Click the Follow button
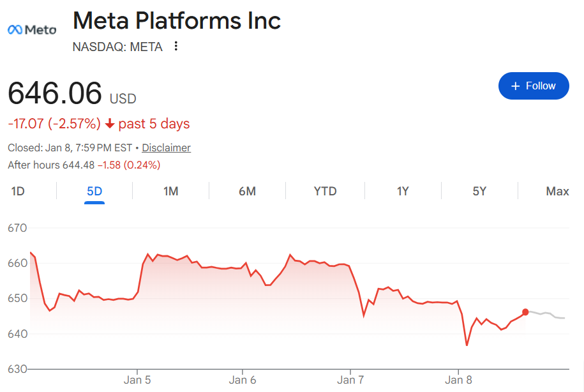This screenshot has width=584, height=392. pyautogui.click(x=533, y=86)
